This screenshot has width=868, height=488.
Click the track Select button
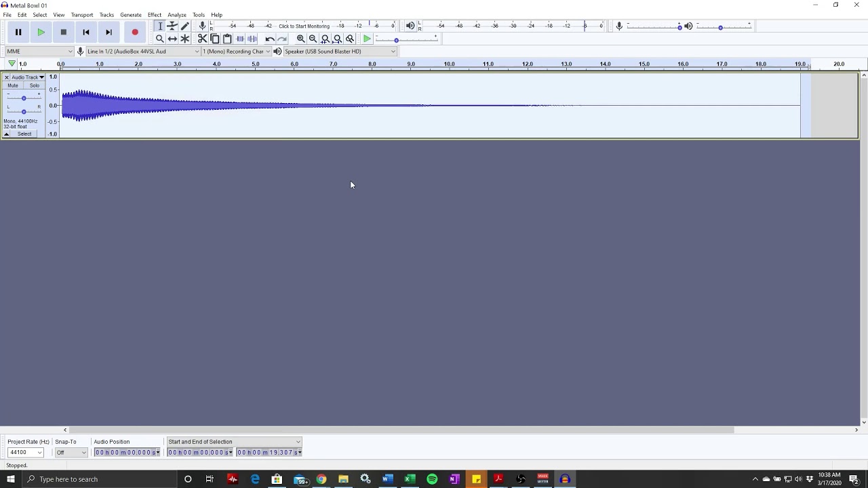pyautogui.click(x=24, y=134)
